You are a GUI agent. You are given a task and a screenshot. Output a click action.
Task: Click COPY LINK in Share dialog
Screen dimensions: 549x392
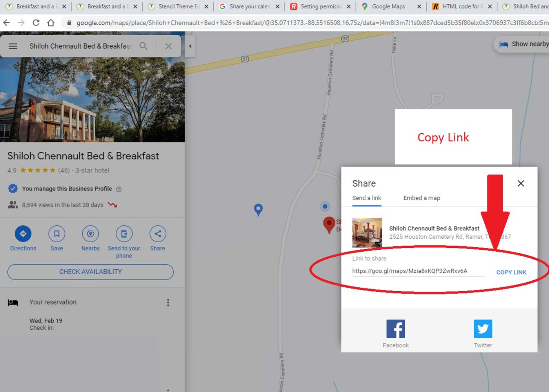click(511, 272)
